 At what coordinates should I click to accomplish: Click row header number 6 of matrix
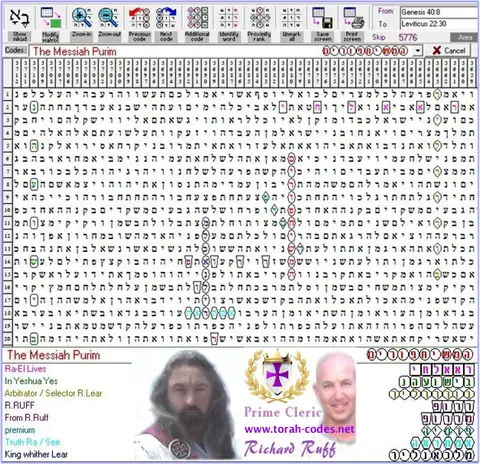[x=7, y=159]
